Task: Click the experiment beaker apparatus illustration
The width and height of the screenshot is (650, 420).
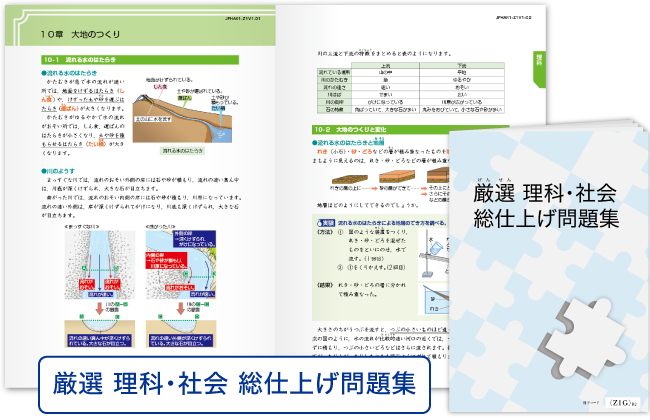Action: 437,257
